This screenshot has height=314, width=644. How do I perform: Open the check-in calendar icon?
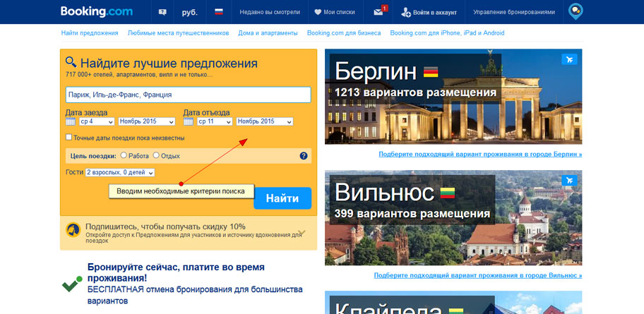point(71,121)
